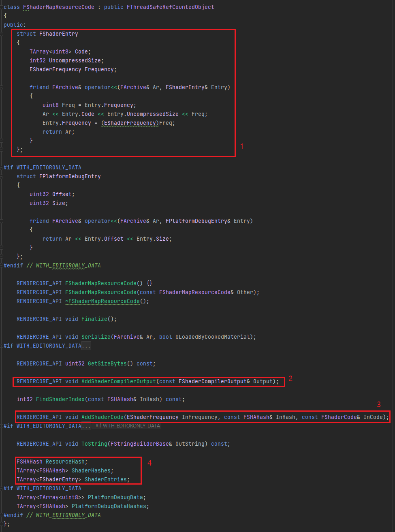Screen dimensions: 395x532
Task: Click the last '#endif // WITH_EDITORONLY_DATA' line
Action: [x=52, y=515]
